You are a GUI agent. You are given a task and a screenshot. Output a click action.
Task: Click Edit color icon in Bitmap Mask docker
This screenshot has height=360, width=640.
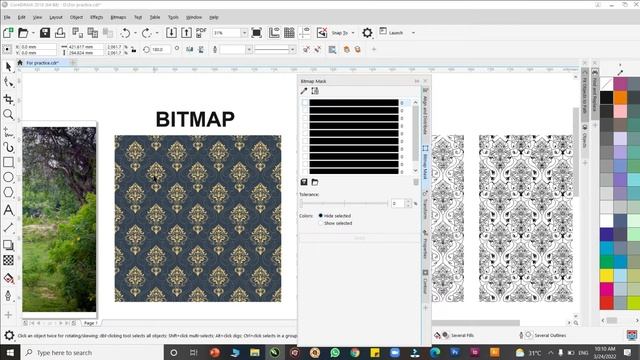click(315, 91)
